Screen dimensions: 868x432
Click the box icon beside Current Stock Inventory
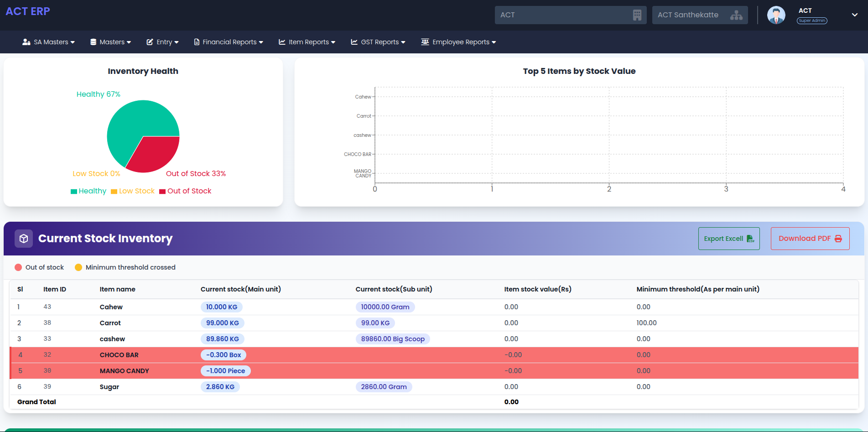coord(24,239)
